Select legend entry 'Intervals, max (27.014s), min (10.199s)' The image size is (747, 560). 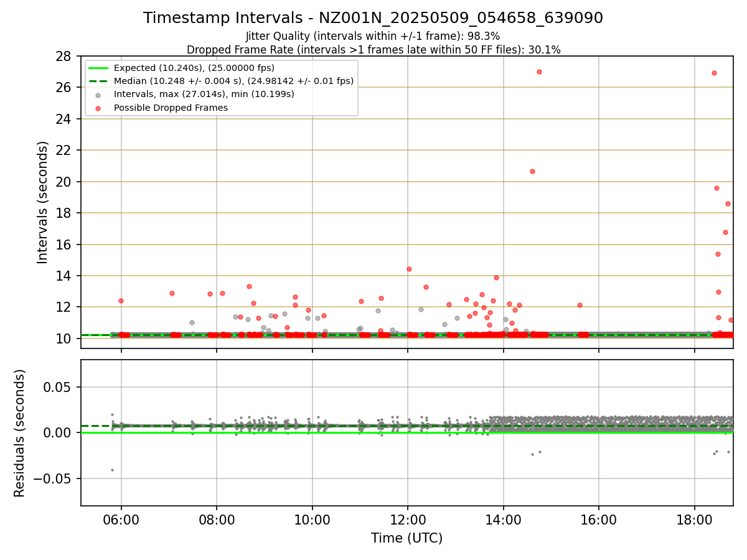(x=204, y=94)
